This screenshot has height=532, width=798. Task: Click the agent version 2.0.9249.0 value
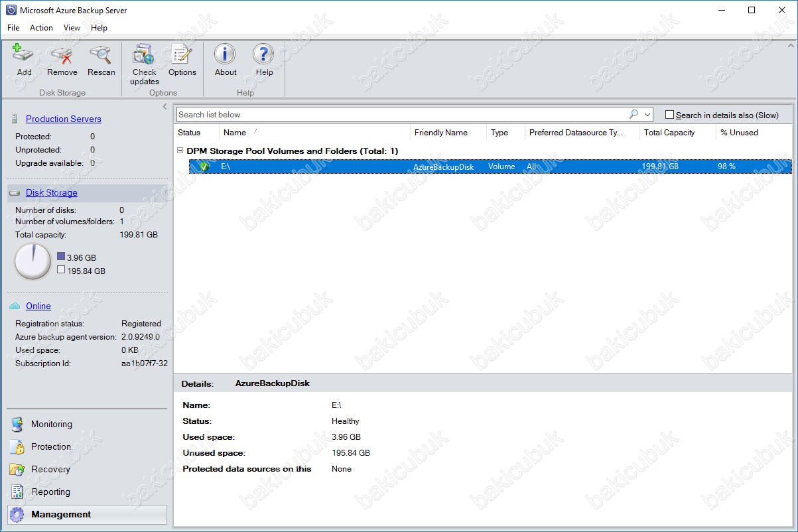[x=141, y=337]
